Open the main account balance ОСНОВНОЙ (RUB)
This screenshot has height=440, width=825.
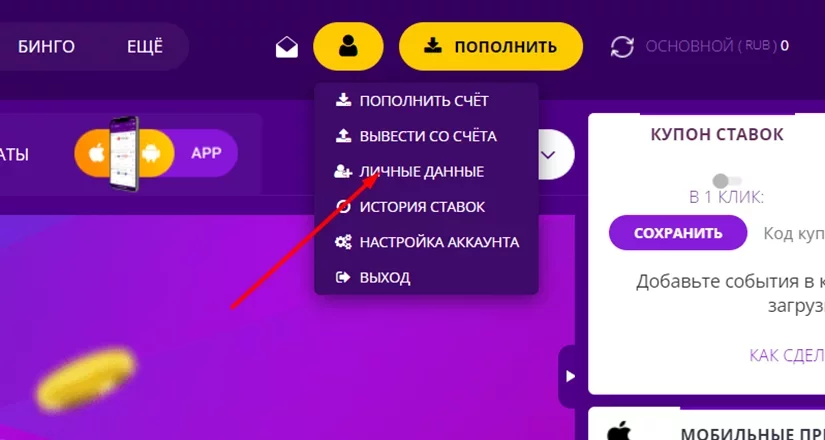(717, 46)
